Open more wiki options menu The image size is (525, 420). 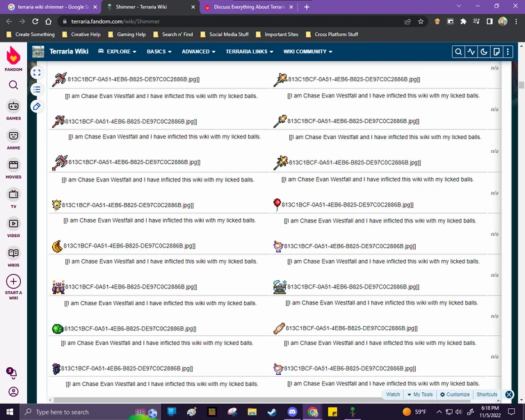(508, 51)
